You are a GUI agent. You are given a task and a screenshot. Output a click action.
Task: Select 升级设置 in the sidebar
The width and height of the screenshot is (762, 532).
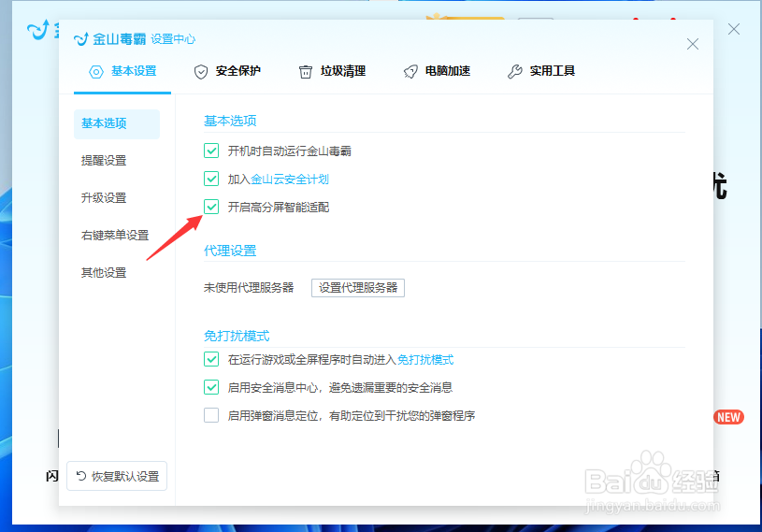tap(104, 198)
